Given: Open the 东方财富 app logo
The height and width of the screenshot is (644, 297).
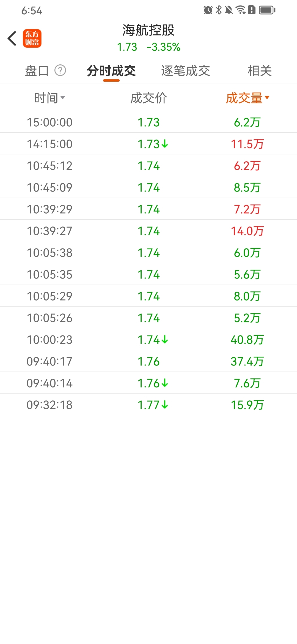Looking at the screenshot, I should pos(32,38).
